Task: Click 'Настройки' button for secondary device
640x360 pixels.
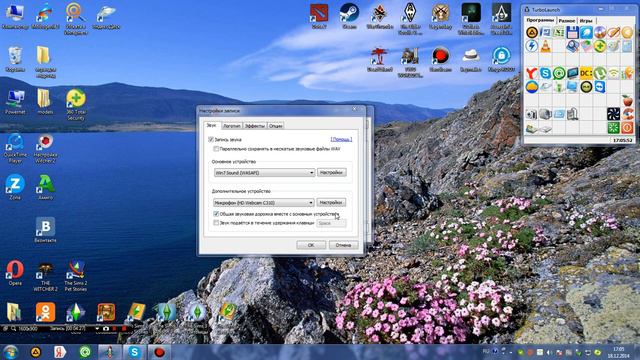Action: coord(331,202)
